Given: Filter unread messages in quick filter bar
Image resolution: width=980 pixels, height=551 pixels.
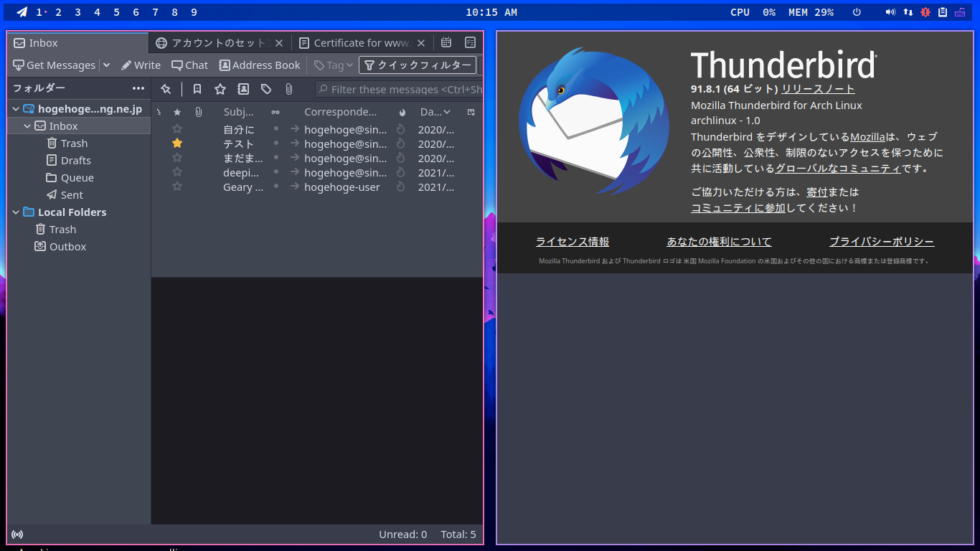Looking at the screenshot, I should 197,89.
